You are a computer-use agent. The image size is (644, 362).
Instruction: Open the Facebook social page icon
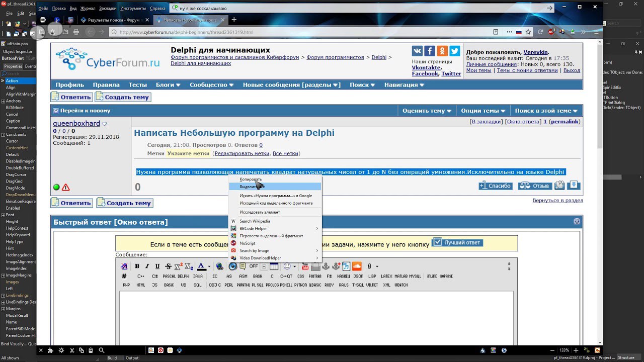[429, 51]
